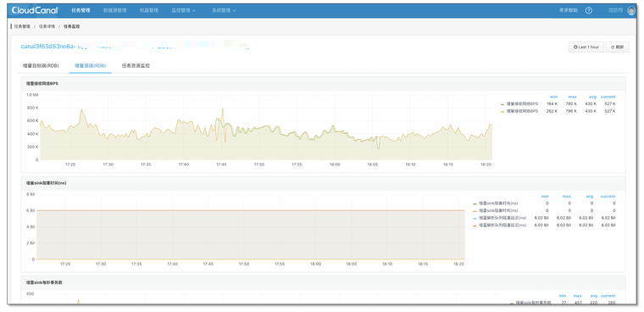The width and height of the screenshot is (644, 312).
Task: Click 任务详情 breadcrumb link
Action: click(47, 26)
